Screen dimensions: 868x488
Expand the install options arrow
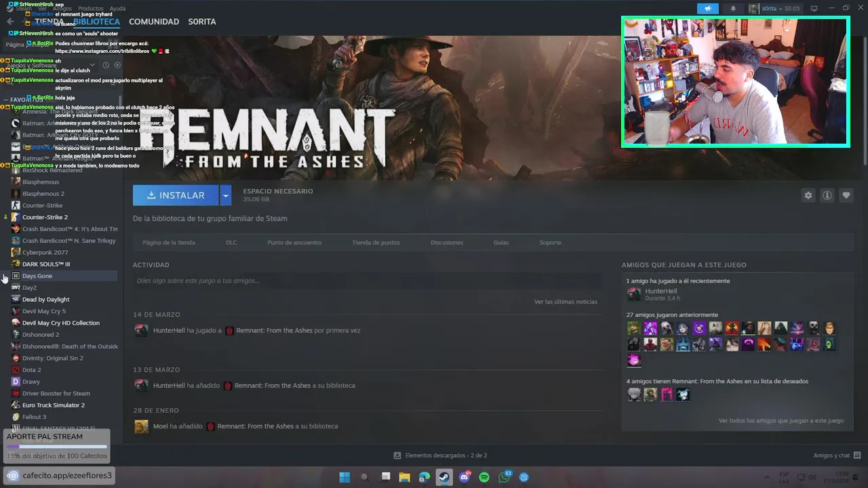226,195
